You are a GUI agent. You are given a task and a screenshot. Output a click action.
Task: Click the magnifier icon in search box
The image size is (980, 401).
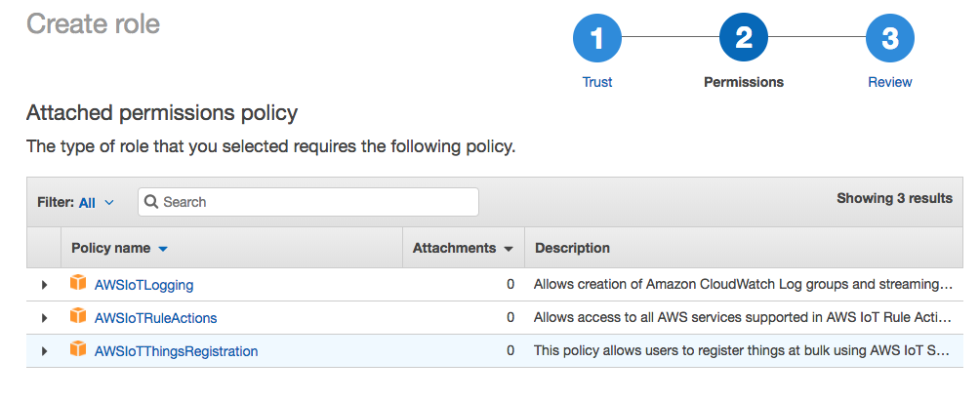click(151, 202)
